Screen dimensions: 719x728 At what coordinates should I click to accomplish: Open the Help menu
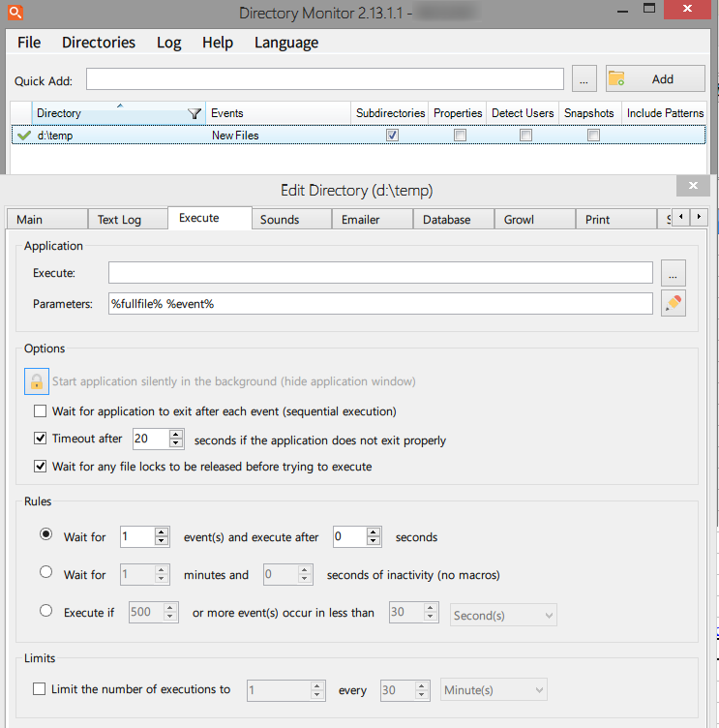217,43
